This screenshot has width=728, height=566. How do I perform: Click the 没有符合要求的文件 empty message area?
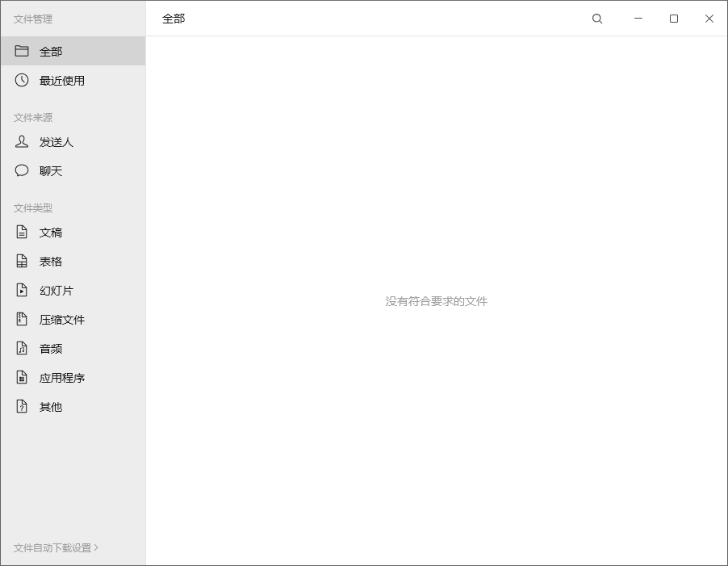pyautogui.click(x=436, y=301)
